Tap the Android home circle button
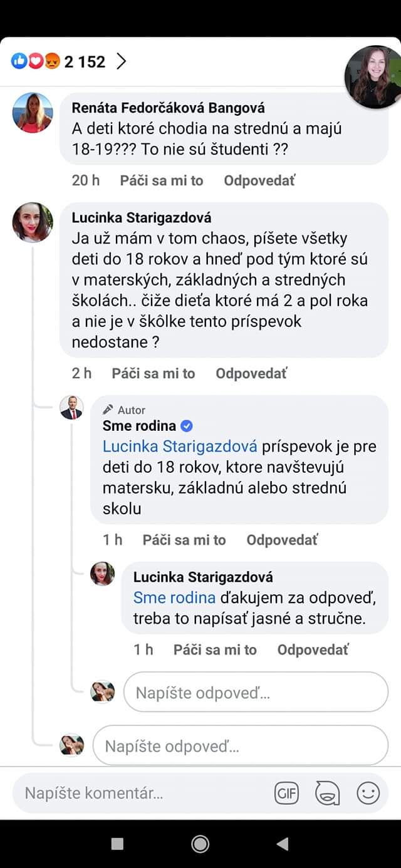The height and width of the screenshot is (868, 401). pos(200,844)
